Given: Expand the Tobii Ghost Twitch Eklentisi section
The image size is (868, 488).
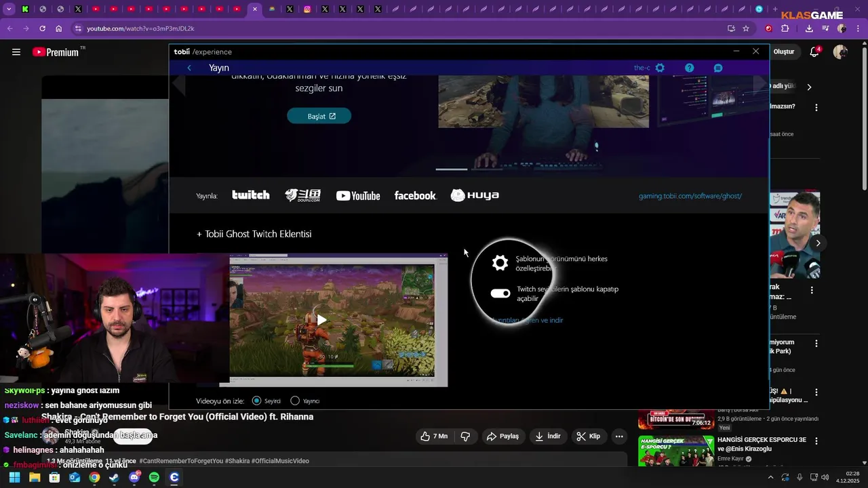Looking at the screenshot, I should coord(254,234).
